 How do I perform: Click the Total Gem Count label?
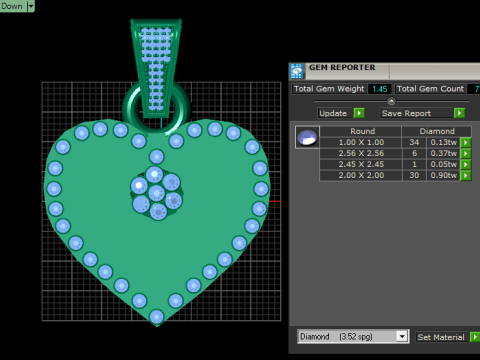430,89
